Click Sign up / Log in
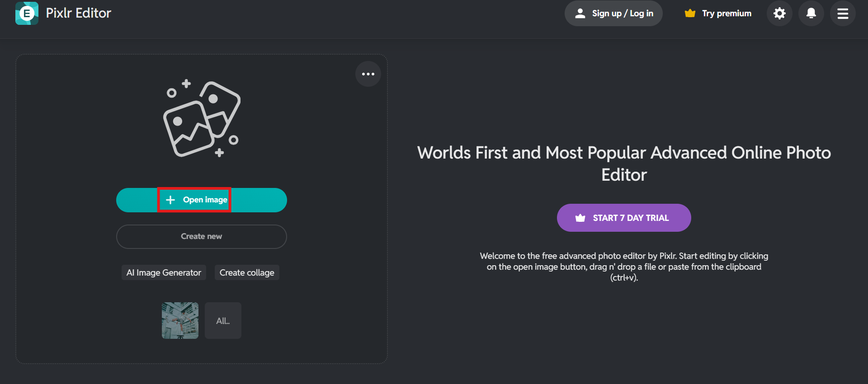Image resolution: width=868 pixels, height=384 pixels. (x=622, y=14)
